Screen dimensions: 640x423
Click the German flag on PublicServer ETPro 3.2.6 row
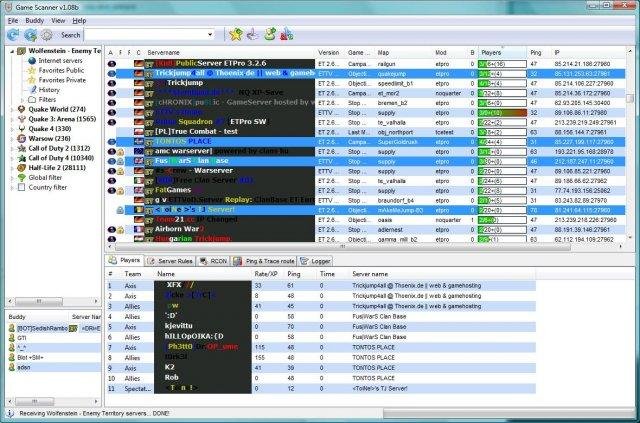139,64
